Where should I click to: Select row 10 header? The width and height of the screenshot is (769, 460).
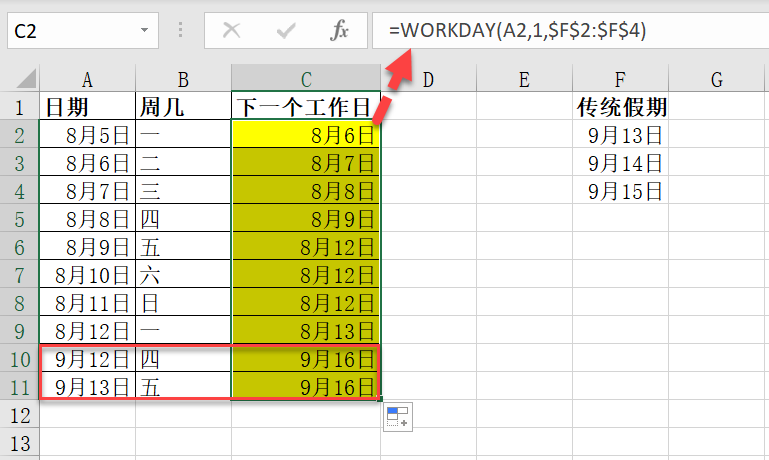click(19, 357)
